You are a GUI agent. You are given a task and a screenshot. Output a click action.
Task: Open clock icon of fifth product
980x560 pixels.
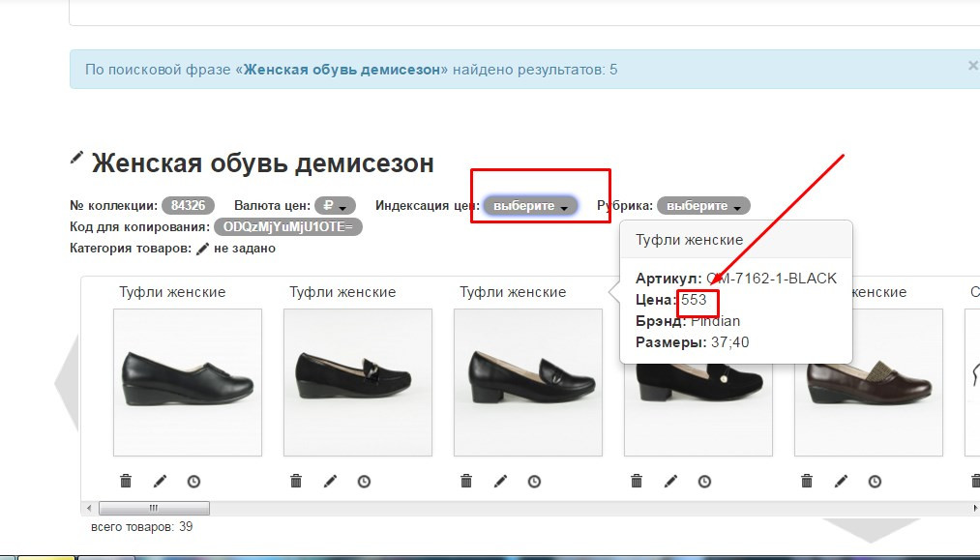click(875, 482)
